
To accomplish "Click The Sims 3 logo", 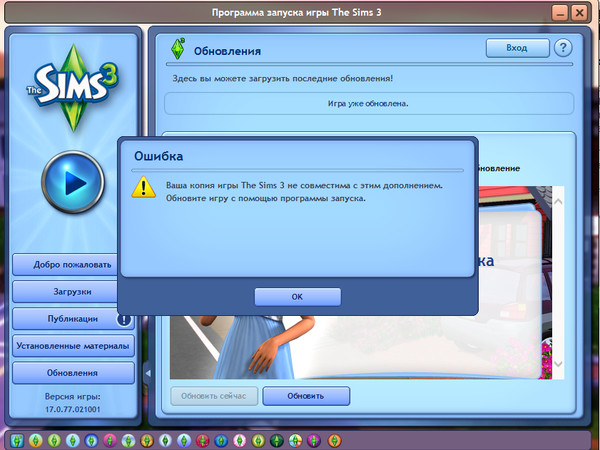I will 73,87.
